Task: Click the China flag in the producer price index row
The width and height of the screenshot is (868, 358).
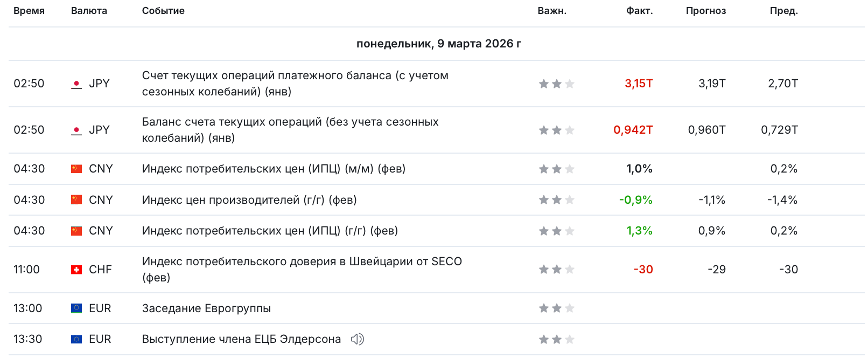Action: pyautogui.click(x=76, y=200)
